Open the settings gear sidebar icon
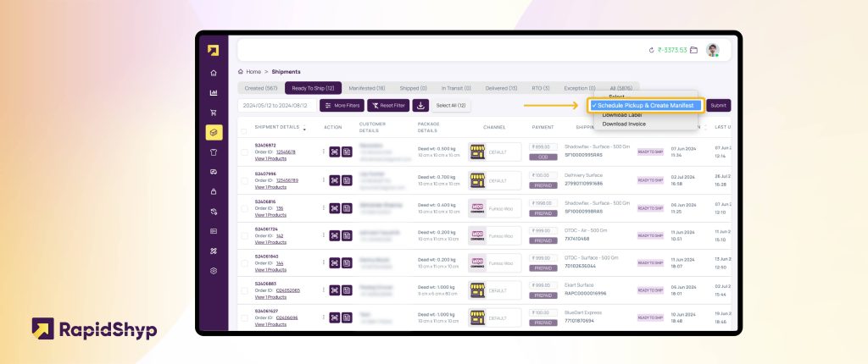The width and height of the screenshot is (868, 364). click(x=214, y=271)
